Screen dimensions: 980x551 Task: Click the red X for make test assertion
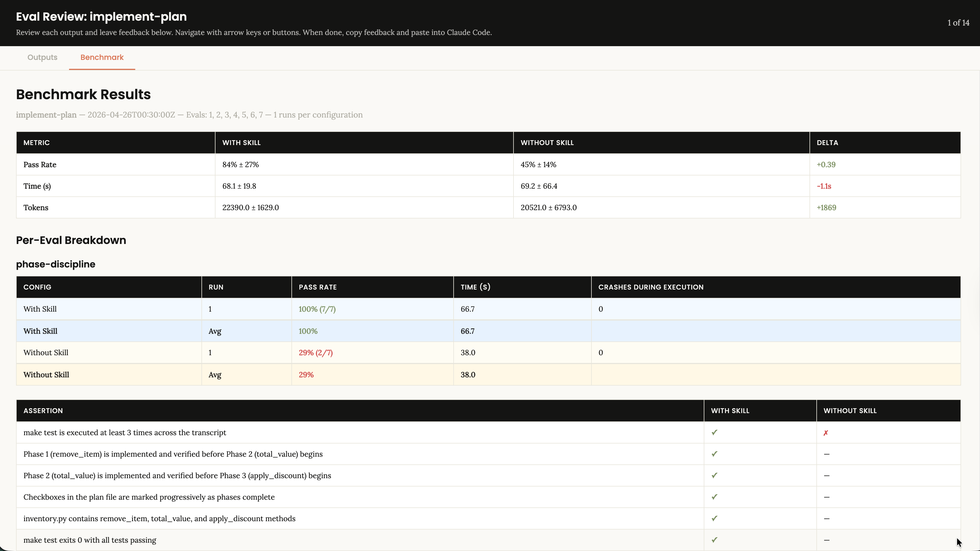pos(826,433)
